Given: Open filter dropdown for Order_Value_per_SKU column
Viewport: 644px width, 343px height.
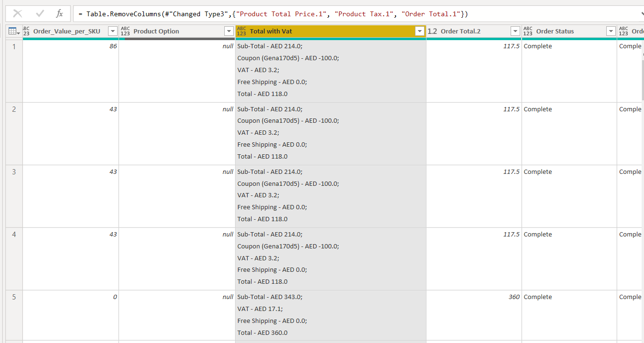Looking at the screenshot, I should point(113,31).
